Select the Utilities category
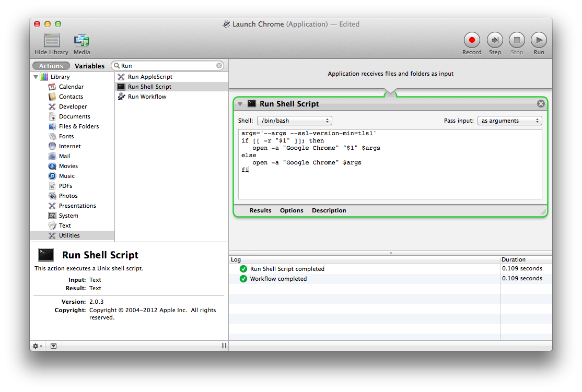This screenshot has height=392, width=582. click(72, 235)
